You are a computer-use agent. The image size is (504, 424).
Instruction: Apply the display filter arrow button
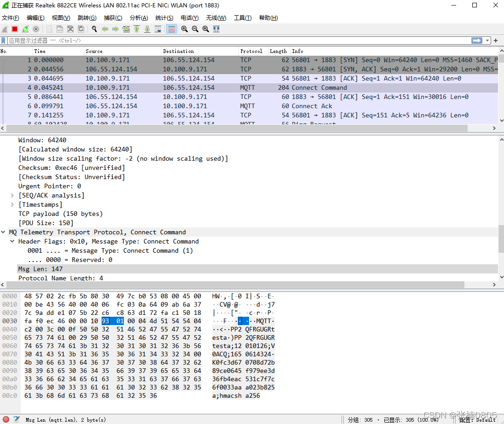[x=477, y=41]
